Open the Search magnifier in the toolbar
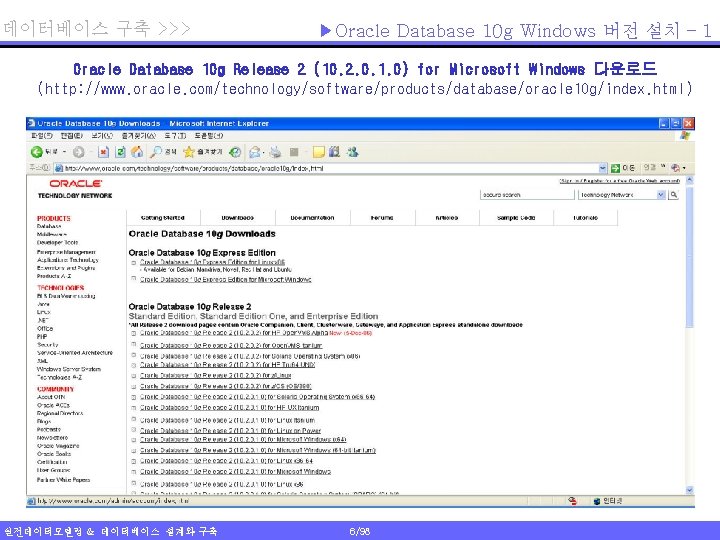 (x=156, y=152)
